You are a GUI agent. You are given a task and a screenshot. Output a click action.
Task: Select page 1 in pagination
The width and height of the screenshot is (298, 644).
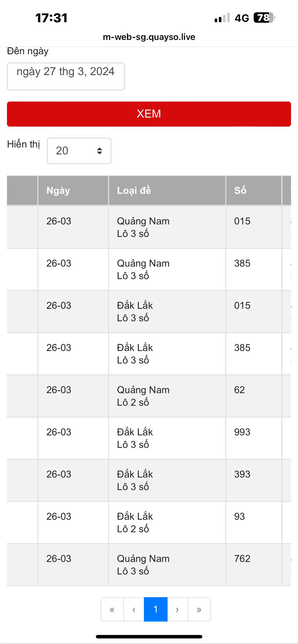point(156,609)
